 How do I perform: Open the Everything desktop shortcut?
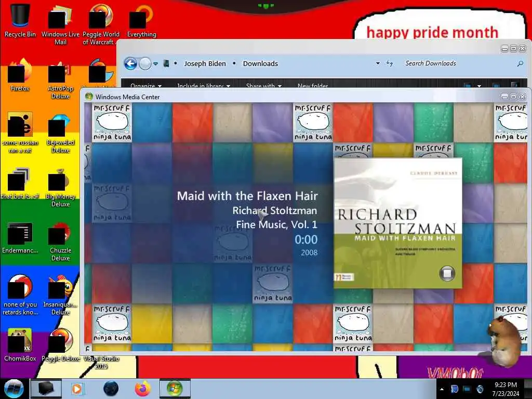[141, 21]
